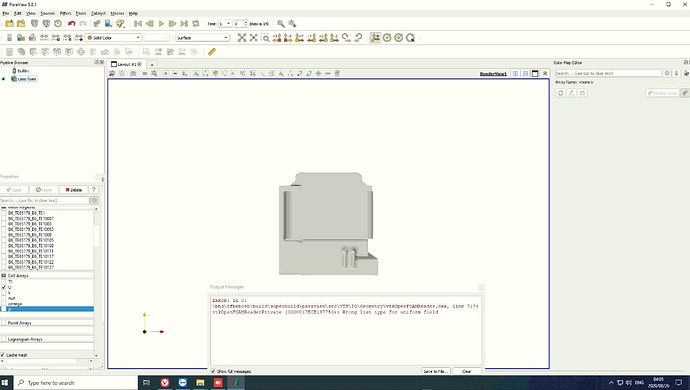The height and width of the screenshot is (390, 690).
Task: Check the nut cell array checkbox
Action: click(4, 298)
